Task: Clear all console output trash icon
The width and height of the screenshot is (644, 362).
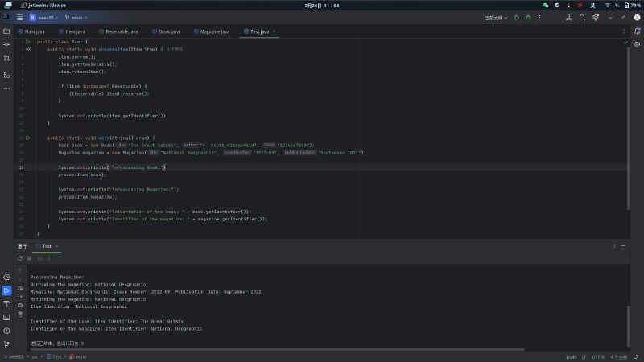Action: (x=20, y=314)
